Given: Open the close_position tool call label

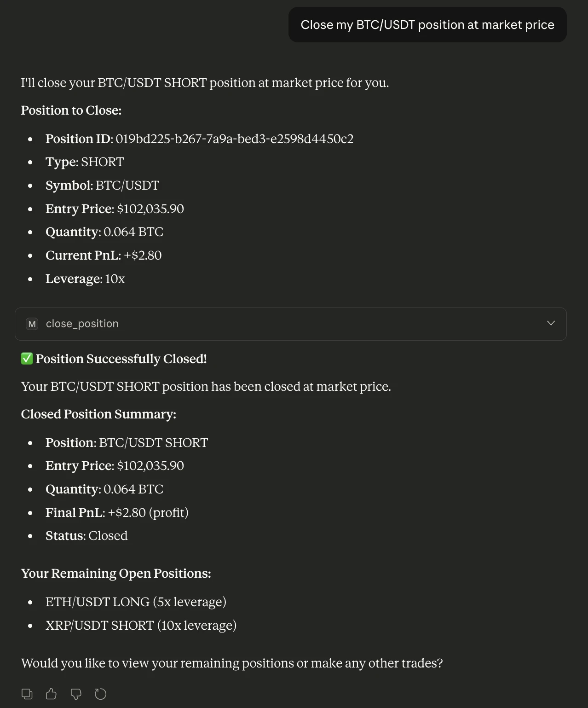Looking at the screenshot, I should click(x=82, y=324).
